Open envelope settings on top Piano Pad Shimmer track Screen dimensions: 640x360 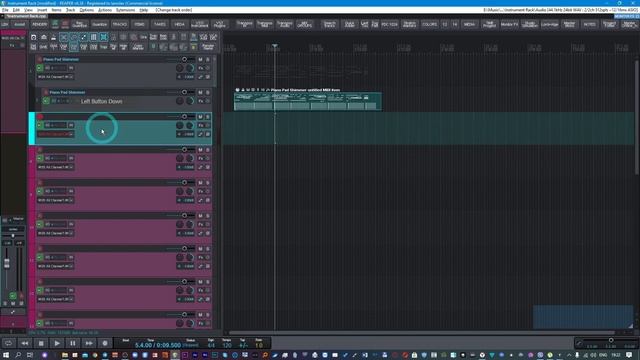(200, 77)
